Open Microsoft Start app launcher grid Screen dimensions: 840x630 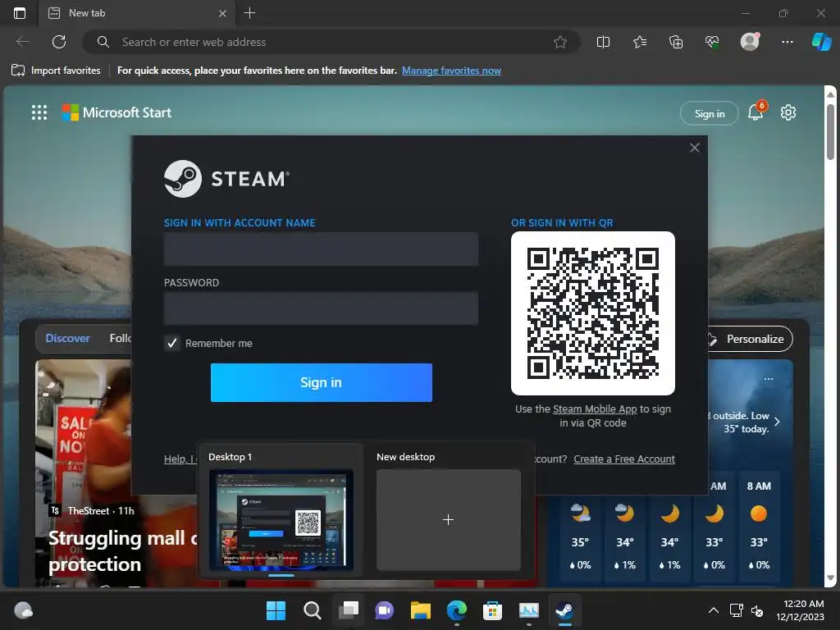coord(39,112)
